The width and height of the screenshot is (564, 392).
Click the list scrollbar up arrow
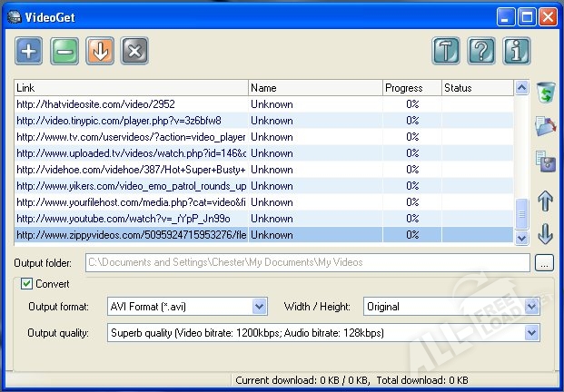(521, 88)
